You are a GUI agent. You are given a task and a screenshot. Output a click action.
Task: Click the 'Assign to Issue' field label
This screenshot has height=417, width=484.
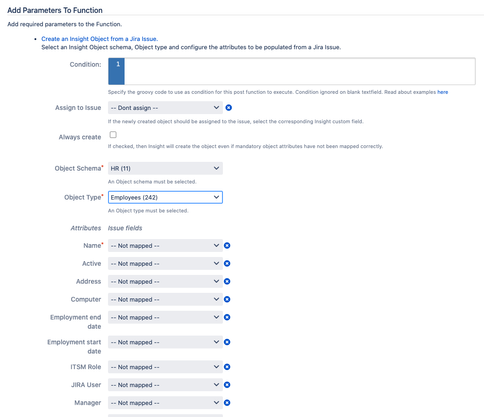coord(78,108)
